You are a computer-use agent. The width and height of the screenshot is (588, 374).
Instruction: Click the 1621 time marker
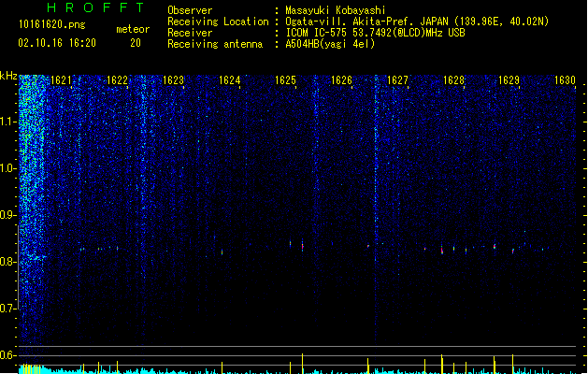61,80
